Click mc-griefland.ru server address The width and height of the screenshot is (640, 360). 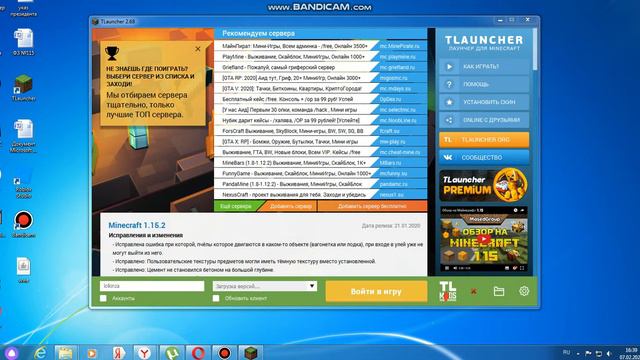coord(397,67)
